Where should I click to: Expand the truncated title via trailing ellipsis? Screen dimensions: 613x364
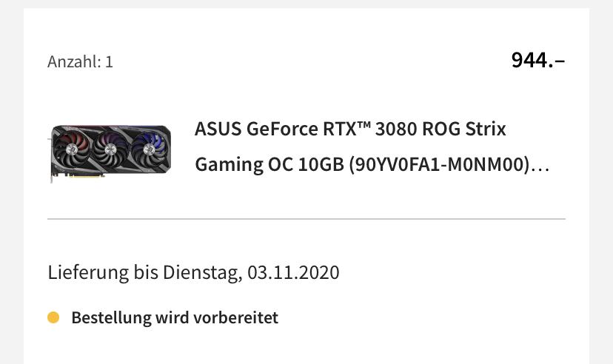[x=540, y=166]
